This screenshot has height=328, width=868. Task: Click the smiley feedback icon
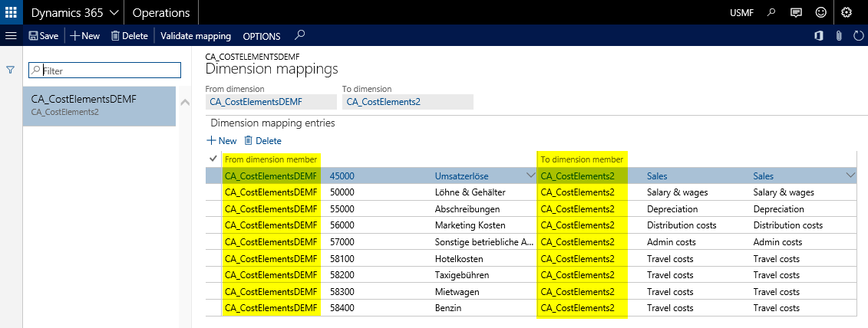tap(821, 12)
